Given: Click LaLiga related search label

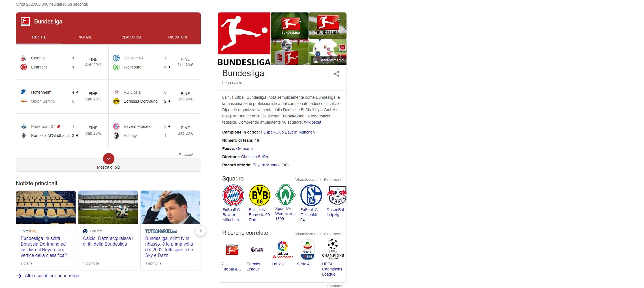Looking at the screenshot, I should (278, 264).
